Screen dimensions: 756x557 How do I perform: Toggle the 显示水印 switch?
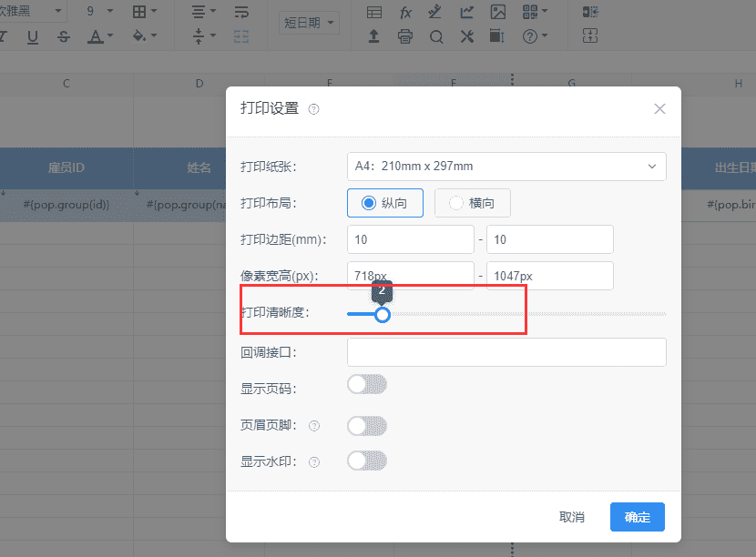pyautogui.click(x=367, y=461)
